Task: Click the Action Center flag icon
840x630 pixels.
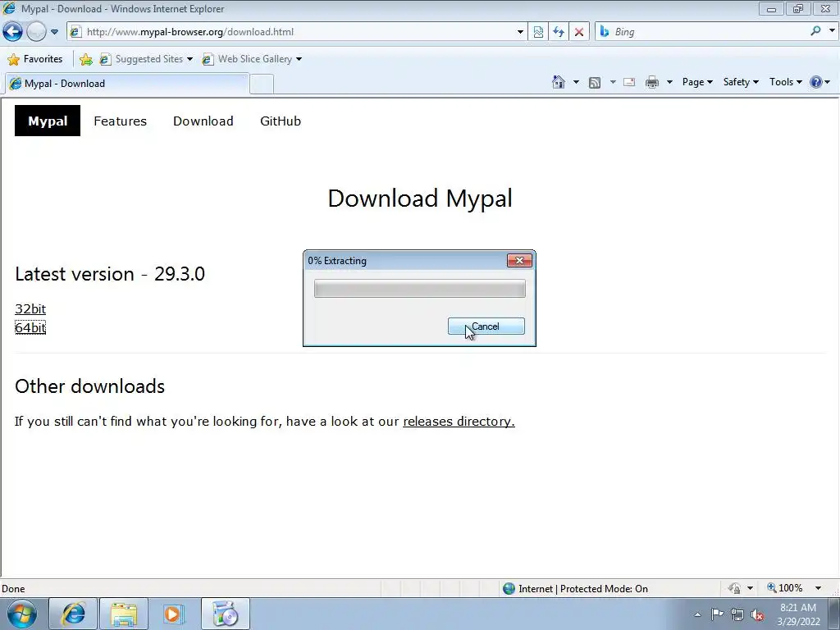Action: click(717, 614)
